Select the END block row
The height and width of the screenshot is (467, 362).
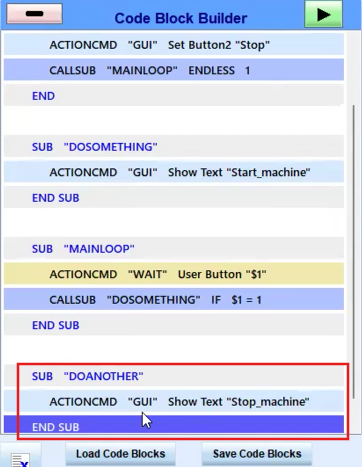(x=174, y=96)
